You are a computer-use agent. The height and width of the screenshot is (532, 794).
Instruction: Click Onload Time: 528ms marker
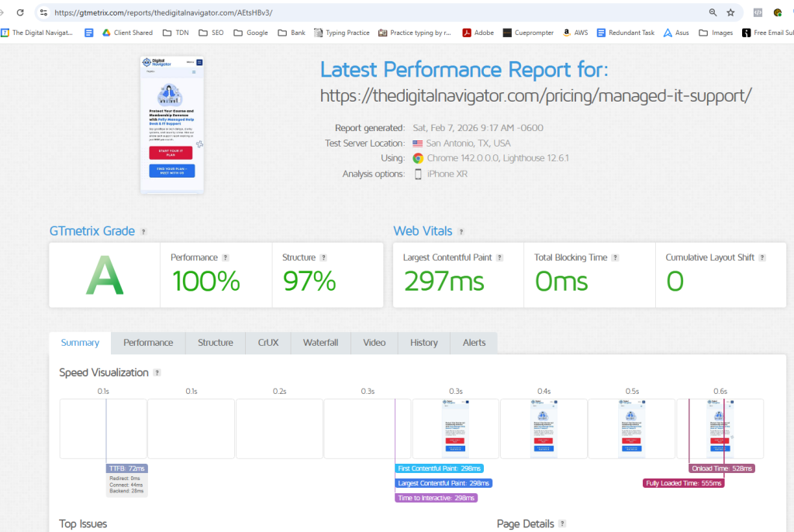click(x=722, y=468)
